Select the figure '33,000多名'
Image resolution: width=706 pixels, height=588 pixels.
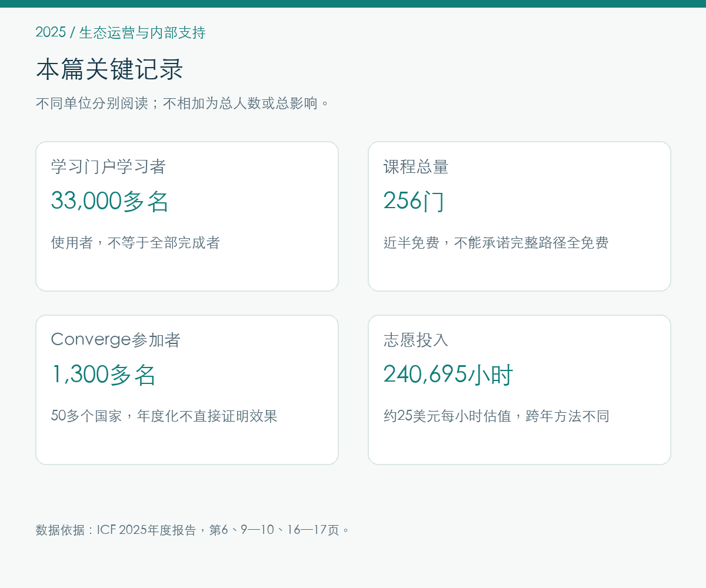pos(110,201)
